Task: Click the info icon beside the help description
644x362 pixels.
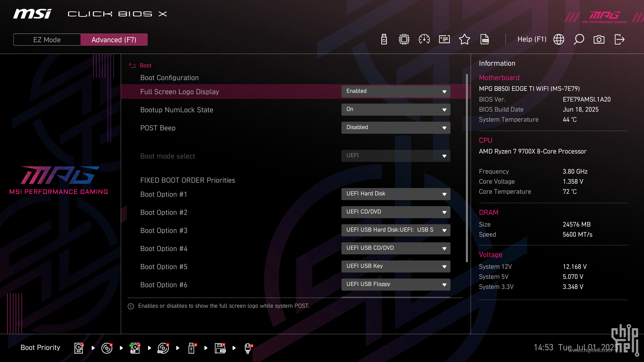Action: [x=131, y=306]
